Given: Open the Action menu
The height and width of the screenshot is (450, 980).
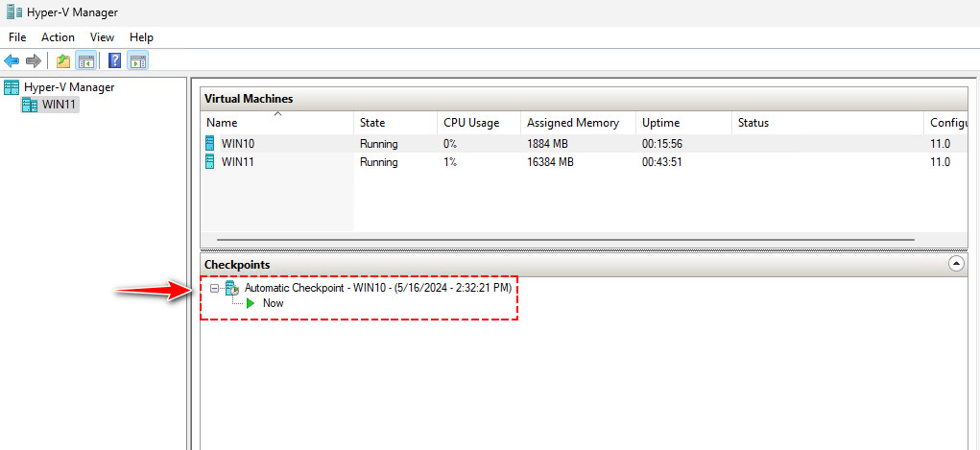Looking at the screenshot, I should click(59, 36).
